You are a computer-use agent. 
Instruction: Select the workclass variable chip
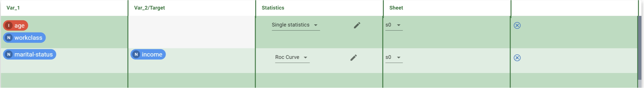[x=24, y=38]
